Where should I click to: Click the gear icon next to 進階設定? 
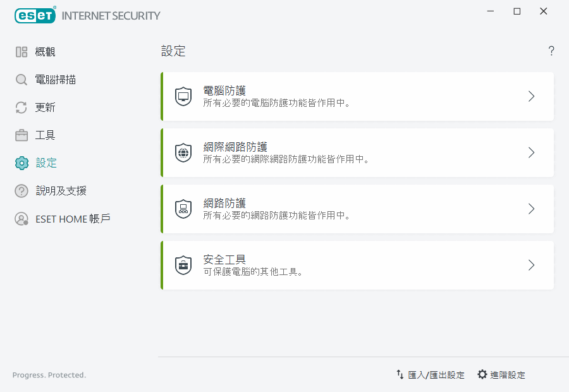[482, 374]
